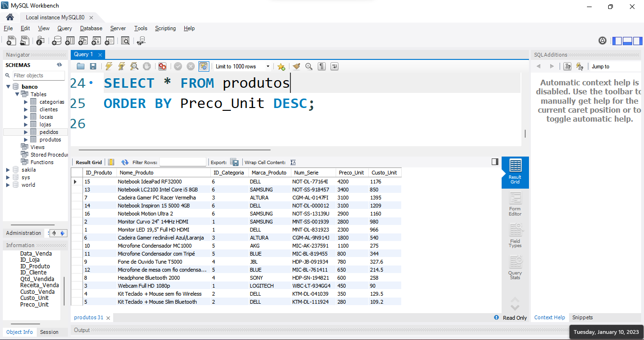Create a new stored procedure icon
Image resolution: width=644 pixels, height=340 pixels.
point(97,41)
